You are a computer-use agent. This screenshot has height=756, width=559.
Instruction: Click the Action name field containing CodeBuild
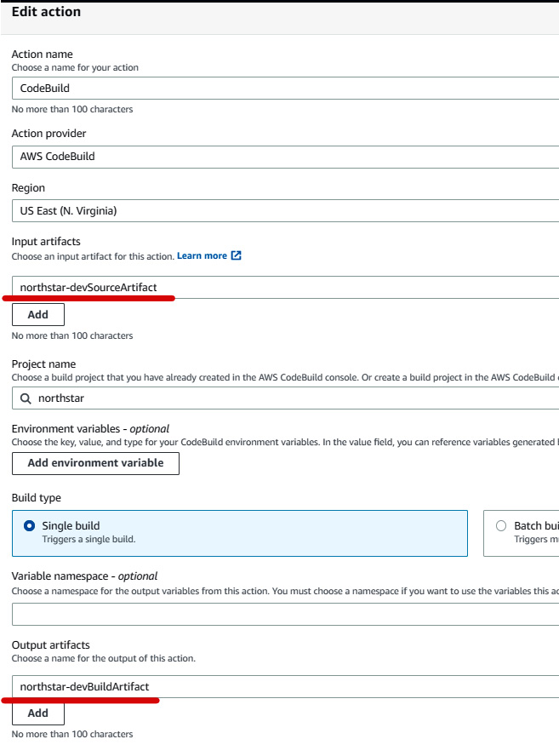(x=285, y=89)
